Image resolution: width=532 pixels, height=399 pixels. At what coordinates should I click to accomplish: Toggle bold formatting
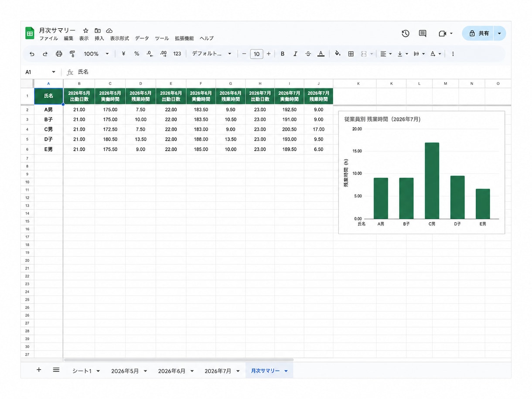pyautogui.click(x=283, y=54)
